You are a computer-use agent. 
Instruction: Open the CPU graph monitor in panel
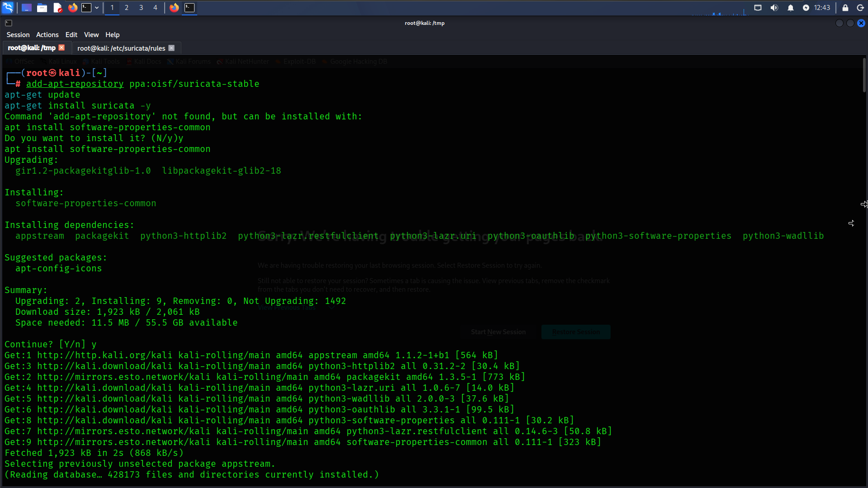coord(719,8)
